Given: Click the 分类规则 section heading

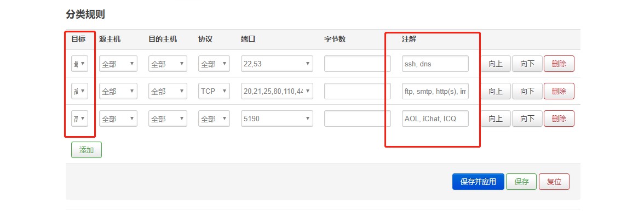Looking at the screenshot, I should point(85,14).
